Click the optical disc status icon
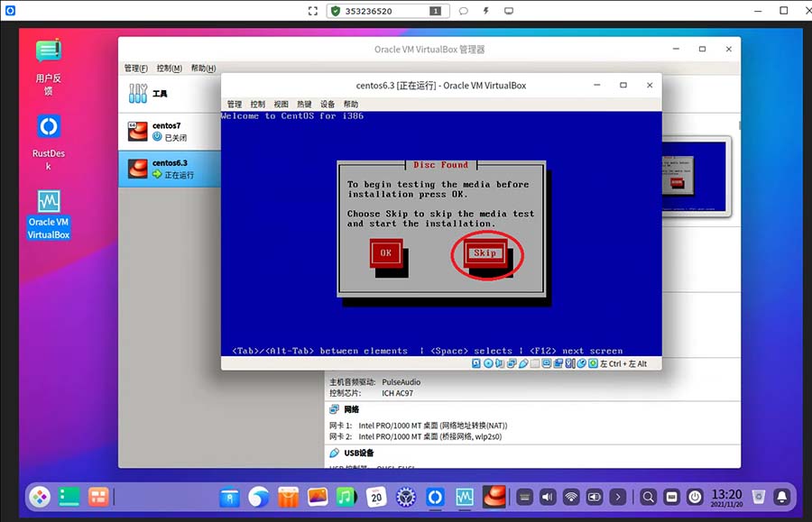The height and width of the screenshot is (522, 812). (x=488, y=363)
